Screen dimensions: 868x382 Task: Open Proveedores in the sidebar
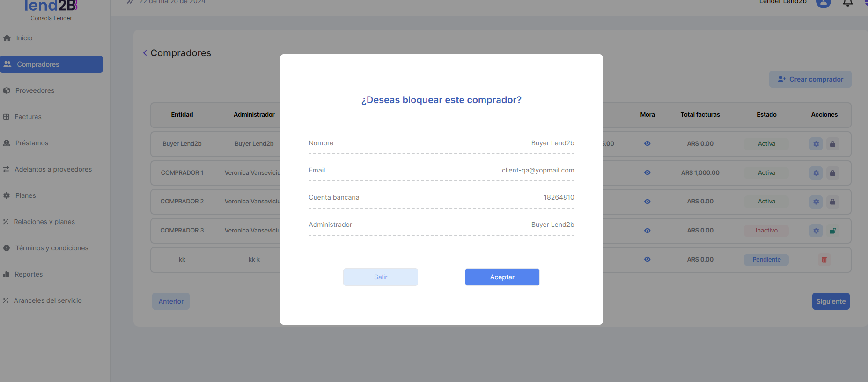point(35,90)
